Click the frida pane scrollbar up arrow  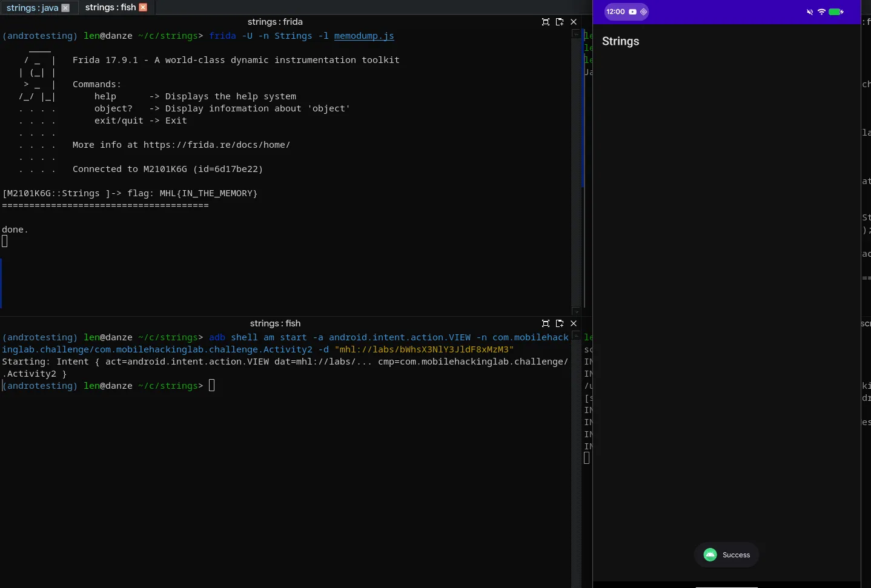point(576,34)
